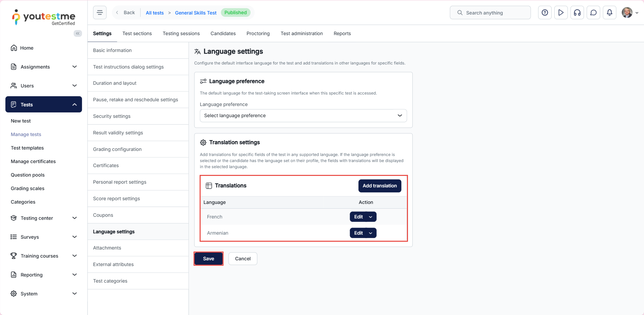Open the chat message icon
The image size is (644, 315).
(593, 13)
